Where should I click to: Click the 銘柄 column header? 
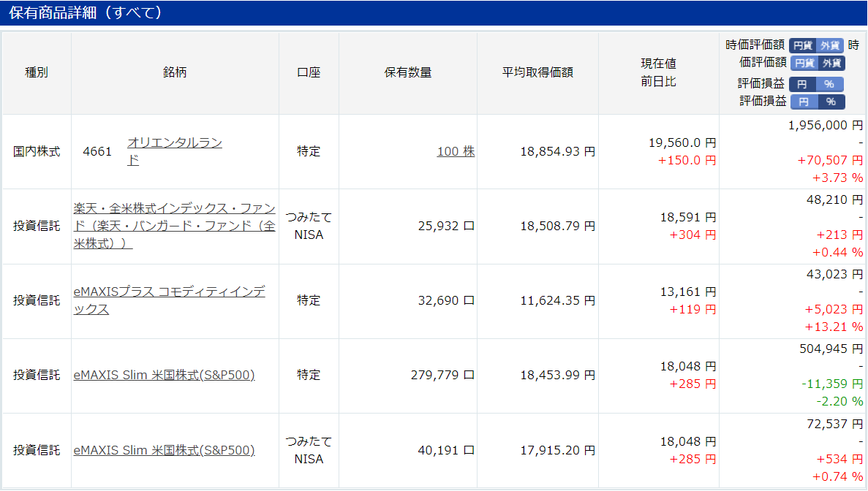tap(175, 72)
